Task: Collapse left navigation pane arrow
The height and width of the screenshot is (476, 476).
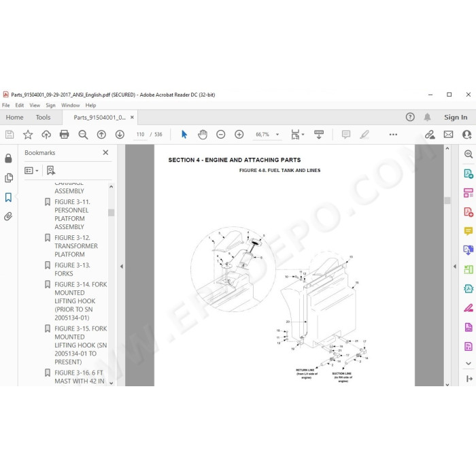Action: (122, 267)
